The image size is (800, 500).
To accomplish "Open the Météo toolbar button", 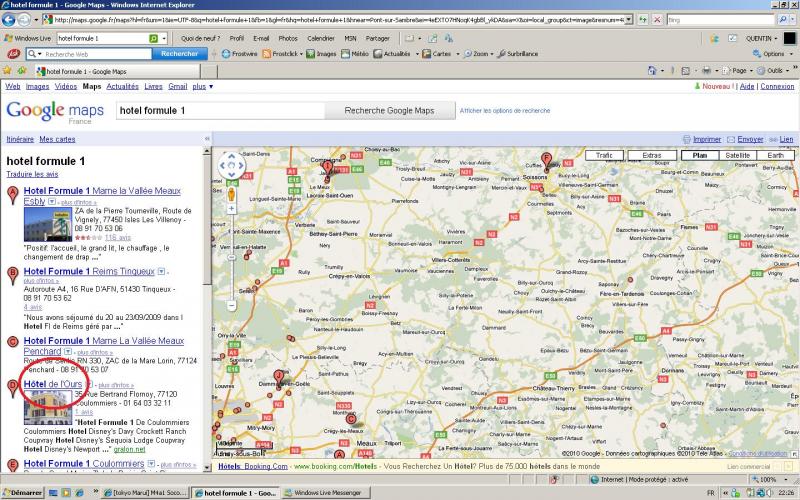I will pos(355,54).
